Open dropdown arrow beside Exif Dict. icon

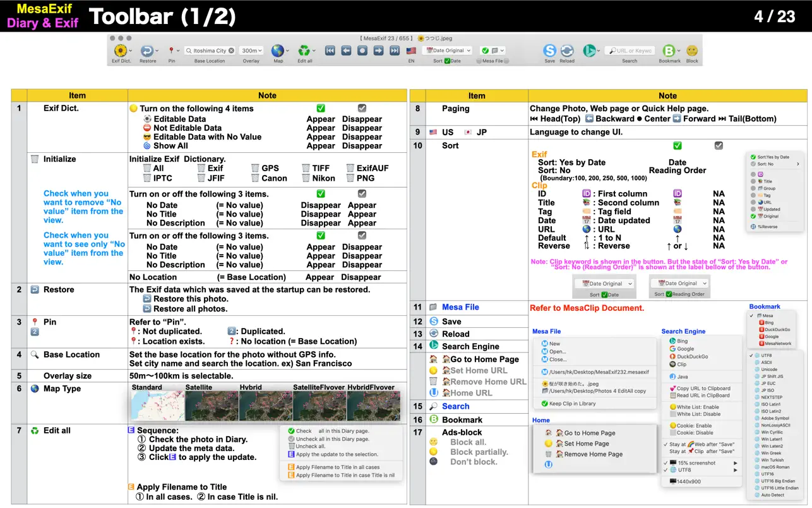tap(130, 51)
